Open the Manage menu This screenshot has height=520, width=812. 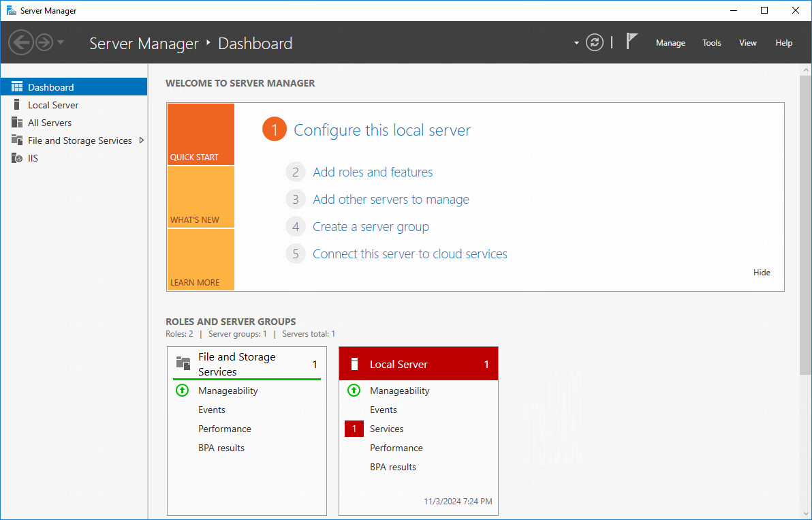(670, 43)
